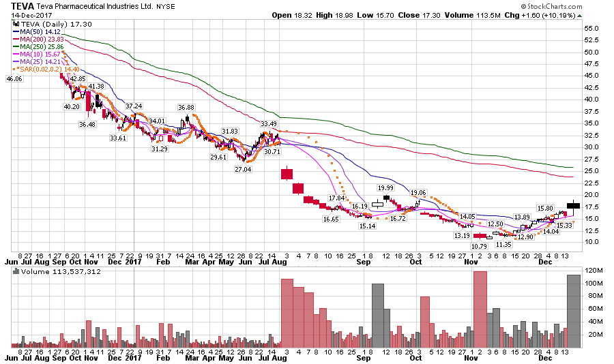
Task: Click the 19.99 September price peak label
Action: tap(386, 187)
